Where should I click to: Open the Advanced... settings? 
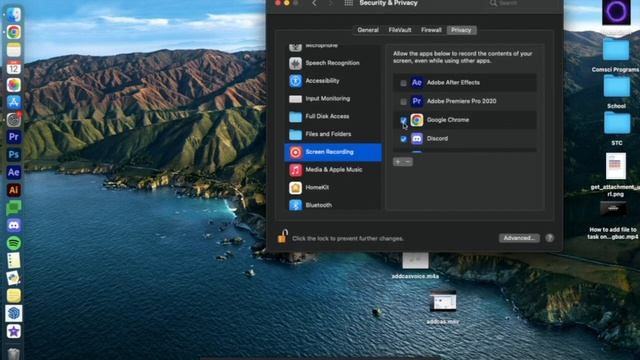[519, 238]
